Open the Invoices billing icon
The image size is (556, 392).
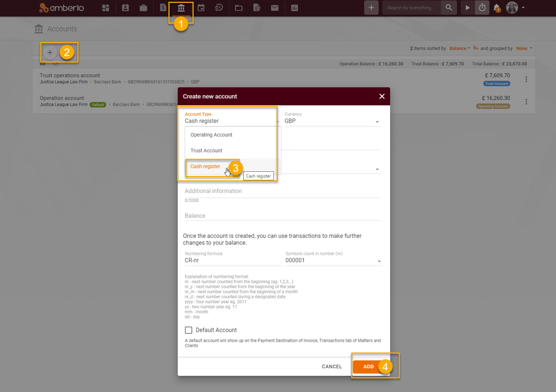pyautogui.click(x=162, y=8)
